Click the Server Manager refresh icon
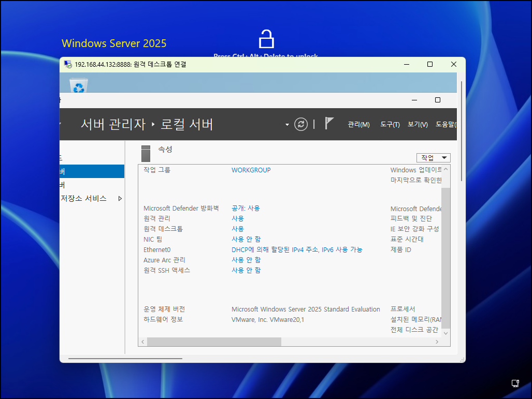Image resolution: width=532 pixels, height=399 pixels. pyautogui.click(x=301, y=124)
